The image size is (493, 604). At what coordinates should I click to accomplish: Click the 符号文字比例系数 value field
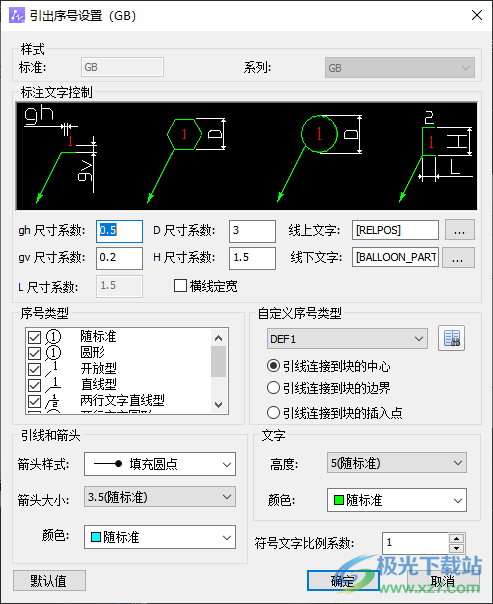(416, 543)
